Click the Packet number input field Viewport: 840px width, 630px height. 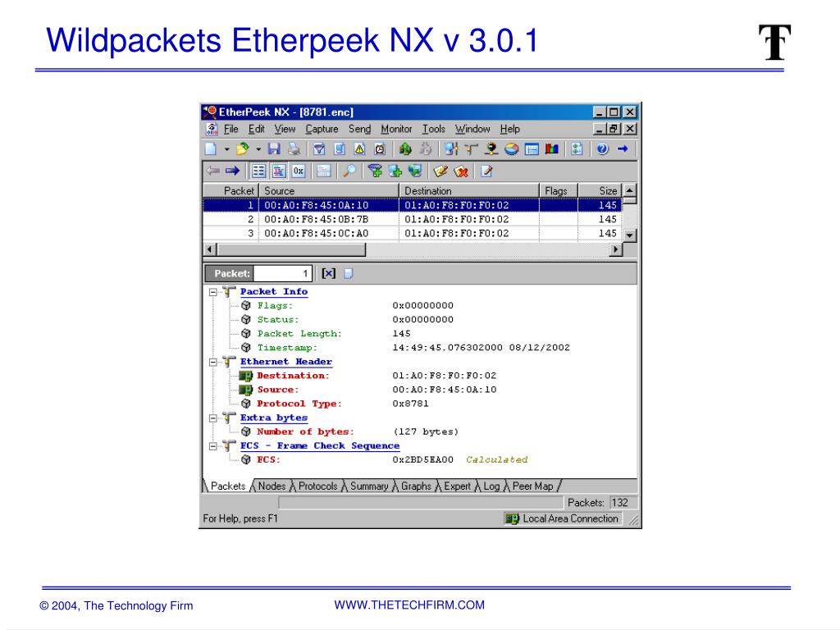283,273
